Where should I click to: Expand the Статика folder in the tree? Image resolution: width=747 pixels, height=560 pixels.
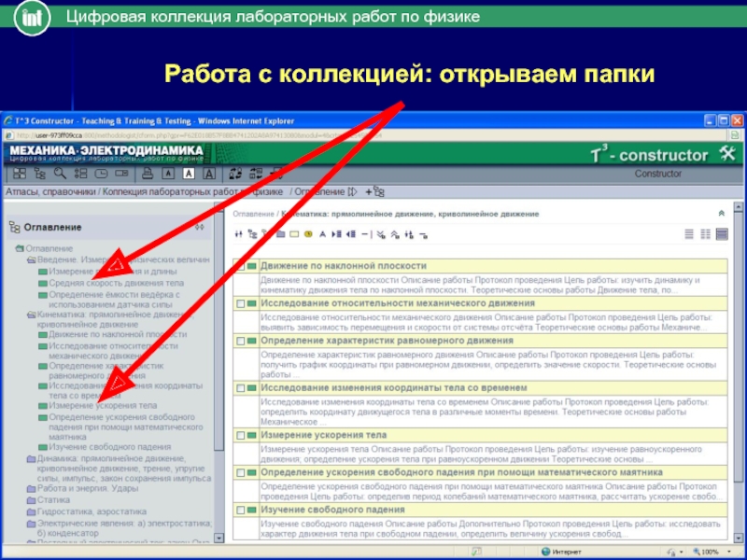pos(31,500)
